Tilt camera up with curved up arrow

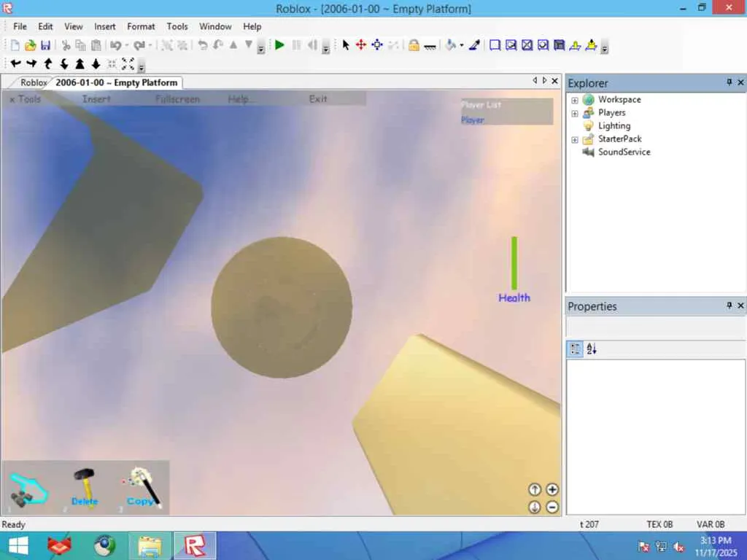pos(47,64)
